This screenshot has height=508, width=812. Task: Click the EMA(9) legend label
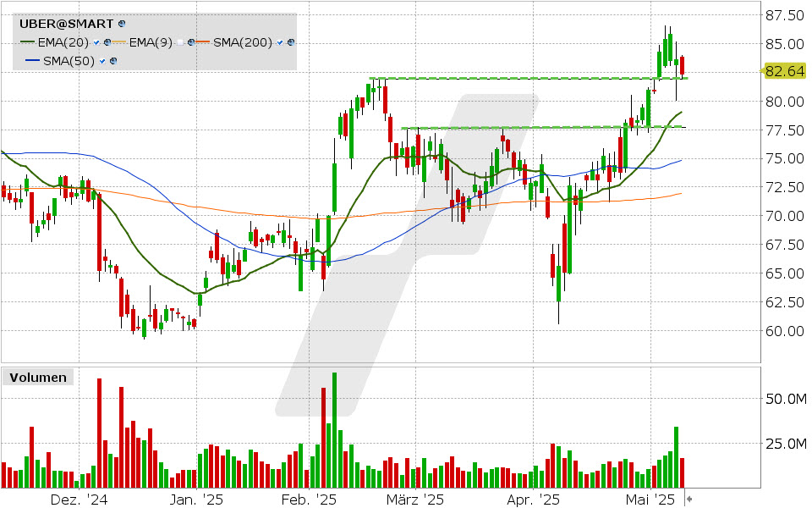click(x=151, y=42)
